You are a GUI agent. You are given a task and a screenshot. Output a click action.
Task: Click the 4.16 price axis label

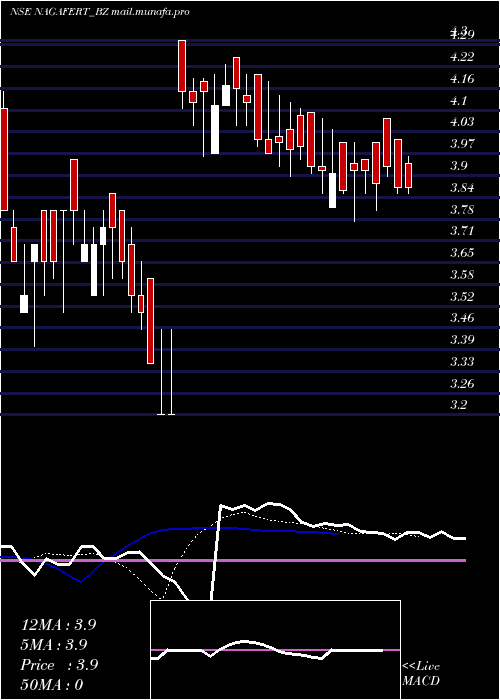click(462, 79)
